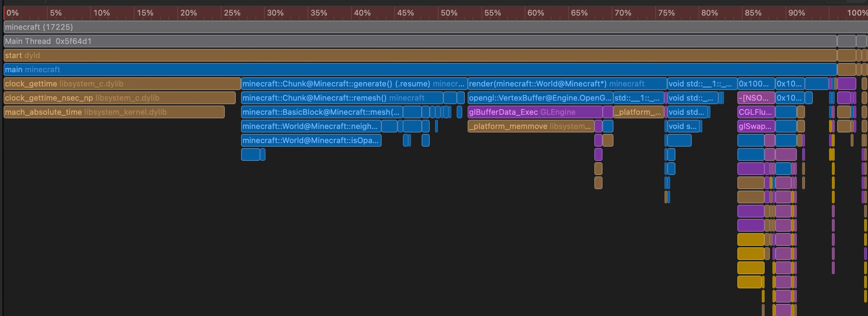
Task: Click the 100% mark on the ruler
Action: pyautogui.click(x=857, y=13)
